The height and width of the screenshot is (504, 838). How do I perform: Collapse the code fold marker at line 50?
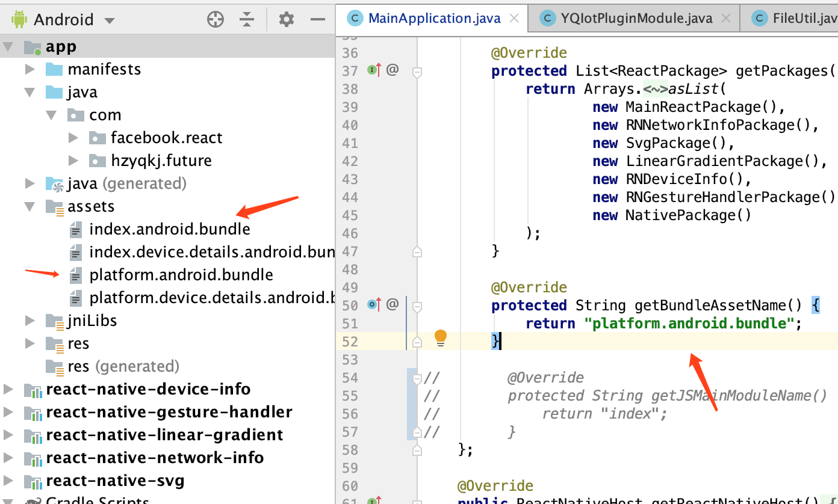click(417, 305)
